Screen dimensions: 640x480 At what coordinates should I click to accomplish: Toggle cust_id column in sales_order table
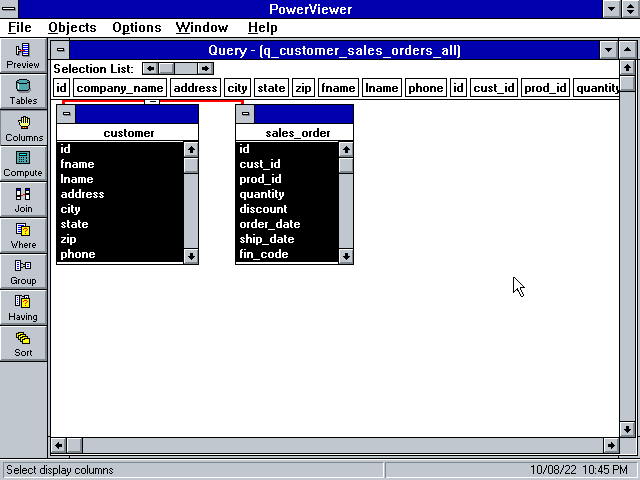[x=287, y=164]
